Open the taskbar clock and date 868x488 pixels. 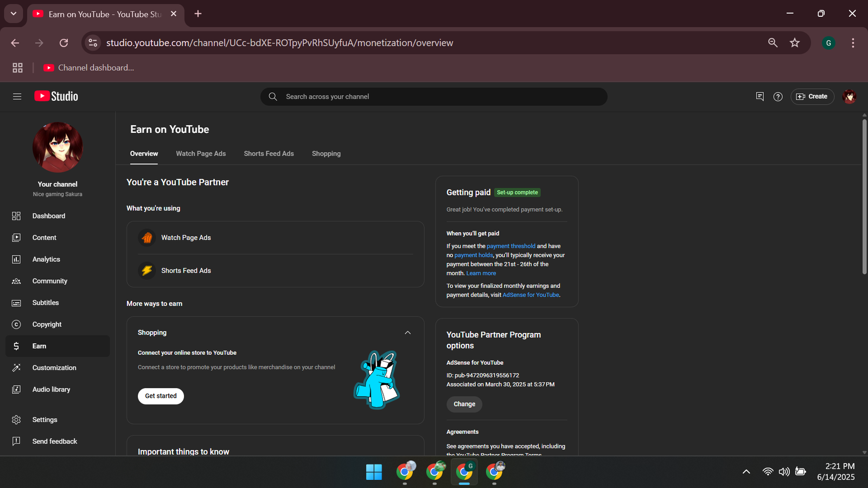click(836, 472)
